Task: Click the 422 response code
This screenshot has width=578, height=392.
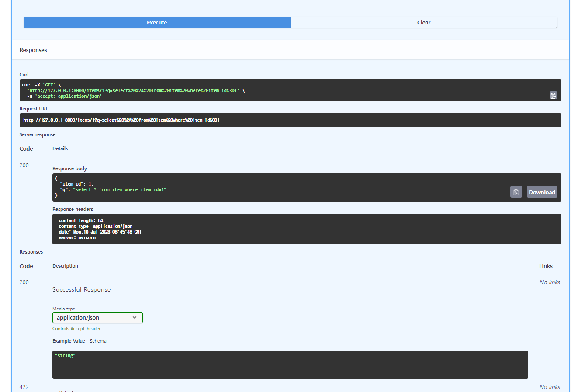Action: (24, 387)
